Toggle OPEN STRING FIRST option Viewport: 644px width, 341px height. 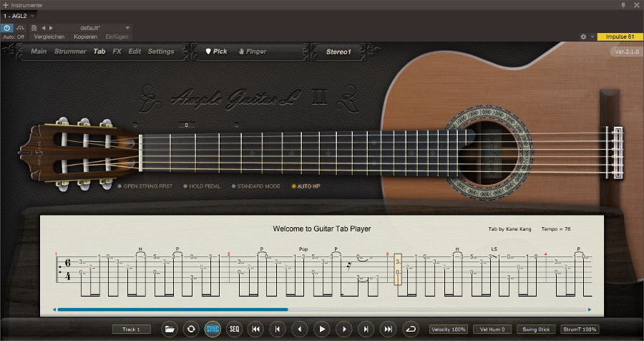click(145, 186)
